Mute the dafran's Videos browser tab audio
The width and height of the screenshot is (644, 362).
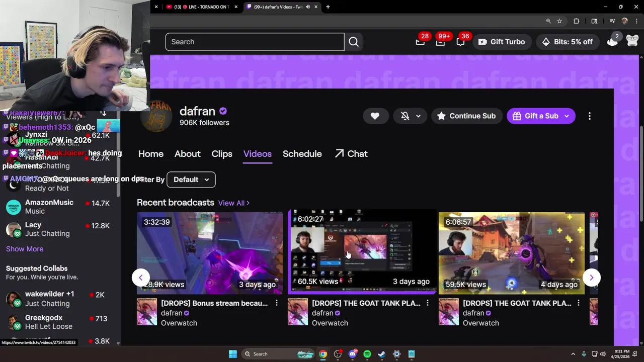pos(307,7)
